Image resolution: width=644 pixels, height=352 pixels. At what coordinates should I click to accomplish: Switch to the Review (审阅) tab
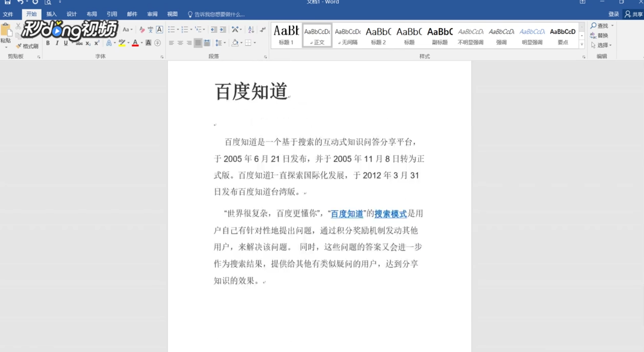tap(152, 14)
